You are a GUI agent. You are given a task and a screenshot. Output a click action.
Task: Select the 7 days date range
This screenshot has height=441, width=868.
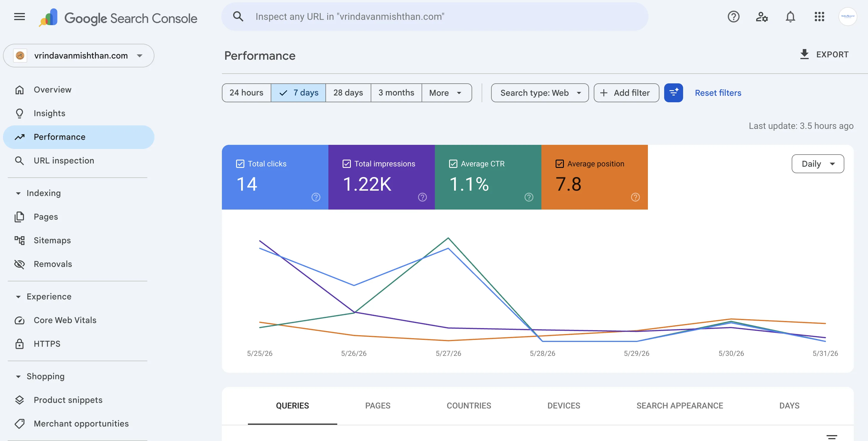(x=299, y=93)
